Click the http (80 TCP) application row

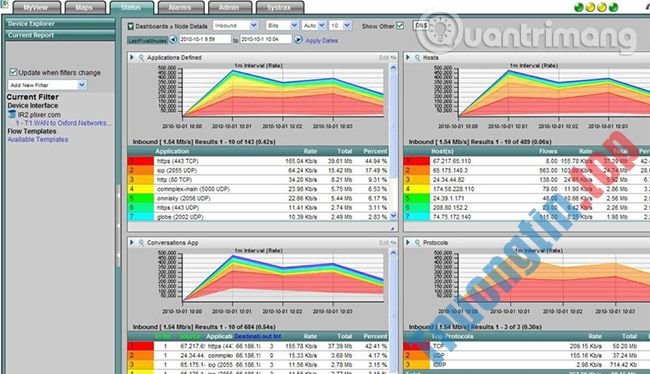coord(258,180)
